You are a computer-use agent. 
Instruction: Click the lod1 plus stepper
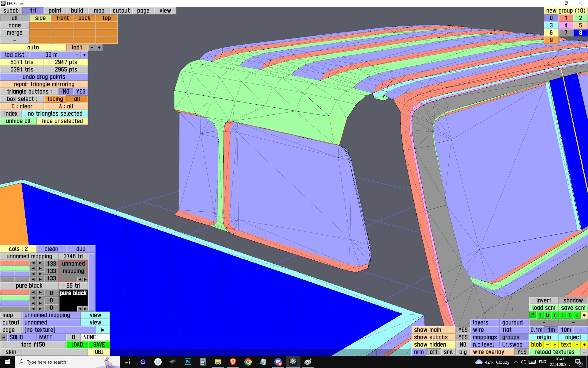pyautogui.click(x=99, y=48)
